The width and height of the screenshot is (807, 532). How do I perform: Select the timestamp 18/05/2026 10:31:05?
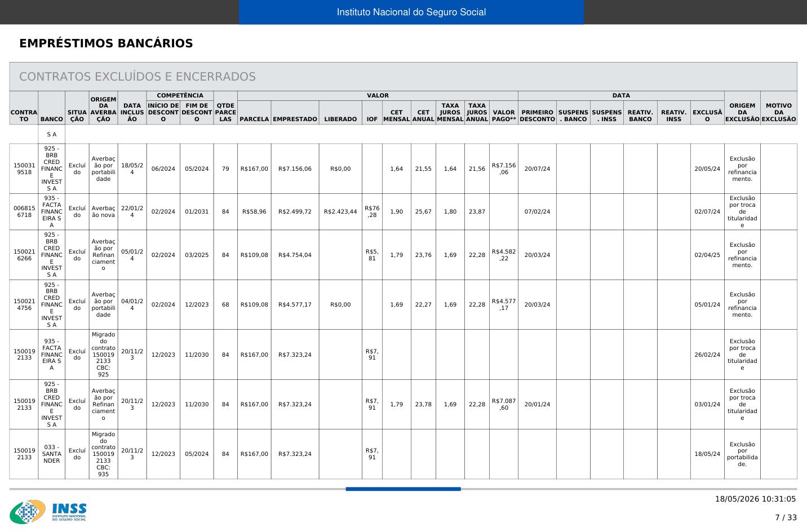coord(756,499)
